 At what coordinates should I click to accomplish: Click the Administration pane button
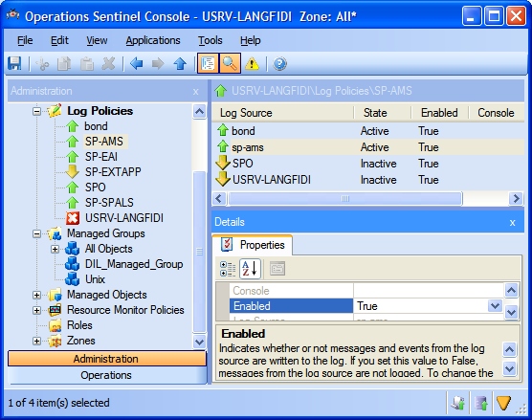(106, 359)
